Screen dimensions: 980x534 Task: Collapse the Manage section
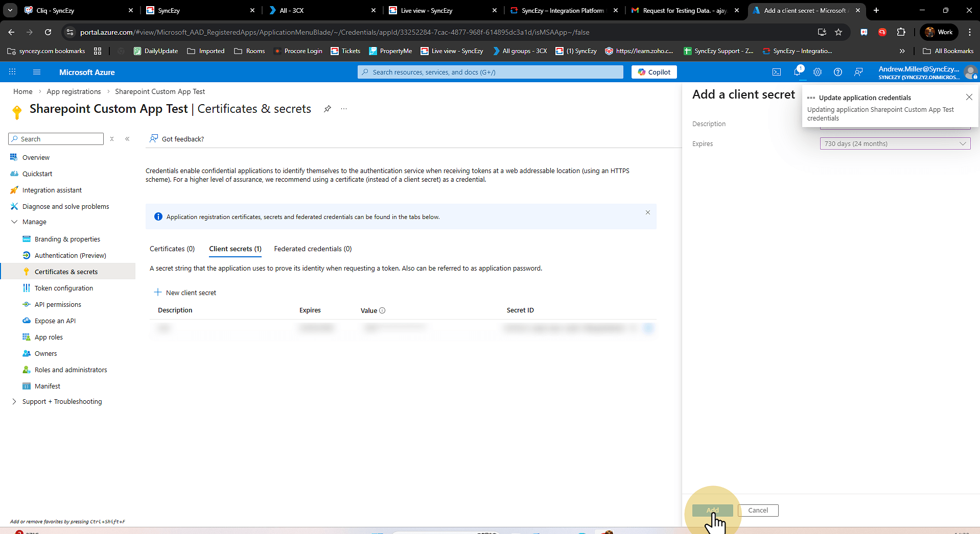pos(14,222)
